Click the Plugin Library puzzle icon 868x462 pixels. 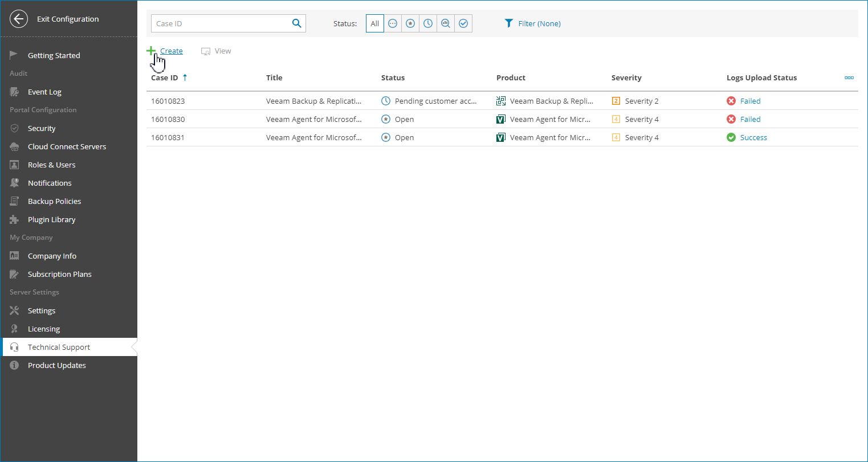(x=15, y=219)
